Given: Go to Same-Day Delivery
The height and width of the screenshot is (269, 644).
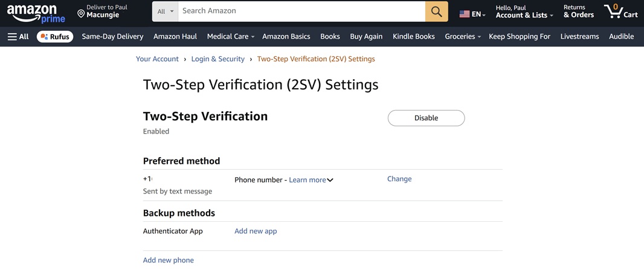Looking at the screenshot, I should 112,36.
